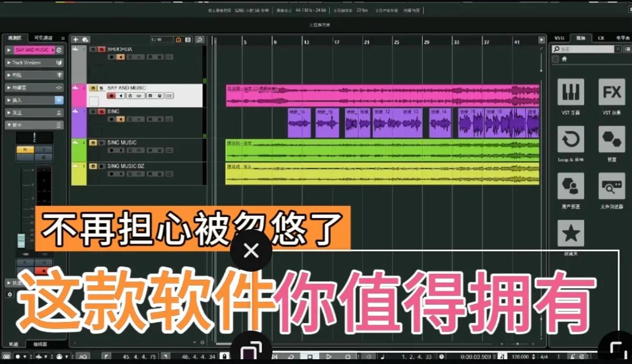Clear the media rack search field
632x364 pixels.
click(x=618, y=49)
